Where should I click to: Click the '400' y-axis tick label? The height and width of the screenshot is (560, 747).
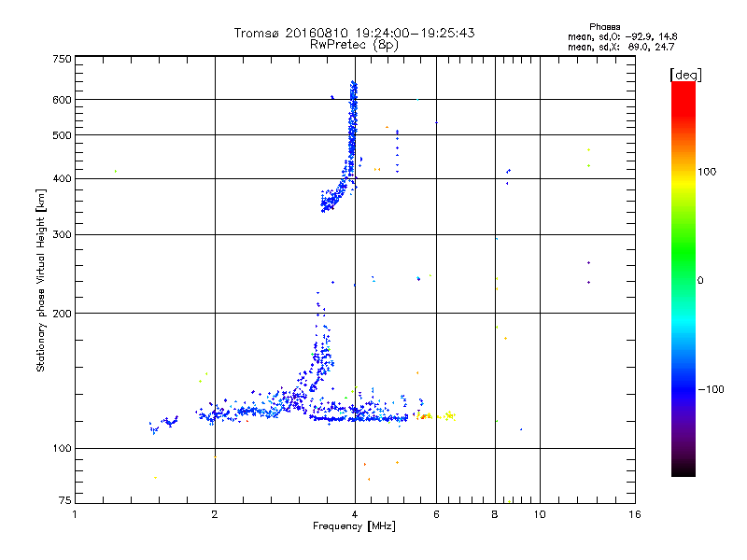tap(62, 179)
